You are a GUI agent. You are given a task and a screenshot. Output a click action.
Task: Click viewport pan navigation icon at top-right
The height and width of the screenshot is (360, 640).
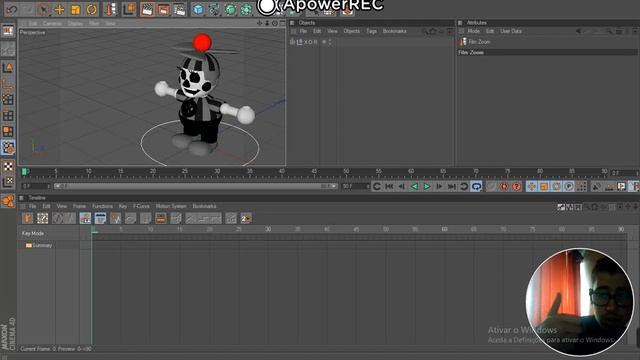(260, 23)
